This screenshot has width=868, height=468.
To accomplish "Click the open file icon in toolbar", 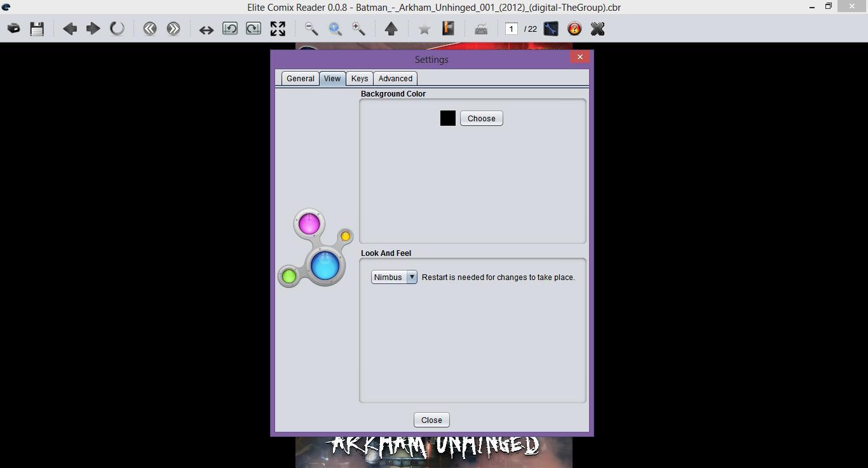I will [x=13, y=29].
